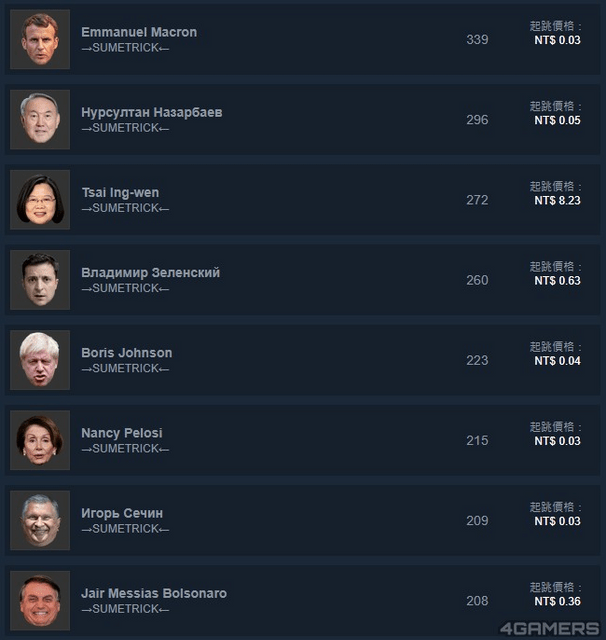
Task: Open the Nancy Pelosi item name link
Action: [x=122, y=433]
